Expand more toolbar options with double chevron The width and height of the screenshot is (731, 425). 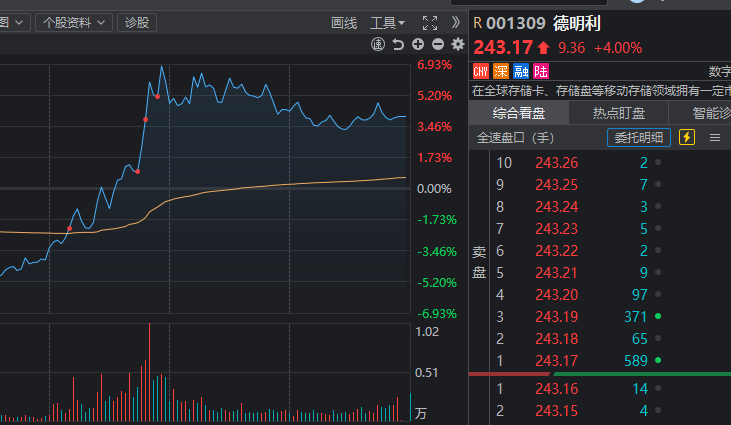pos(455,22)
